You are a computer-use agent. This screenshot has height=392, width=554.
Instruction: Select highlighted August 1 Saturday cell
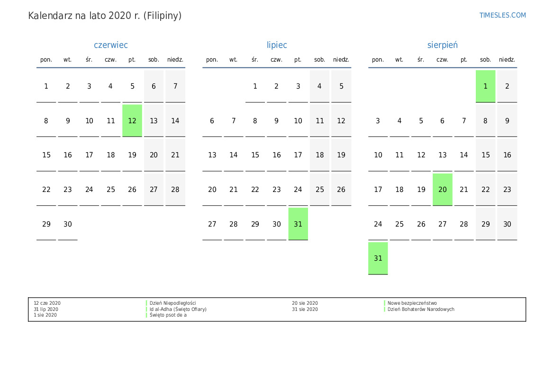[485, 86]
